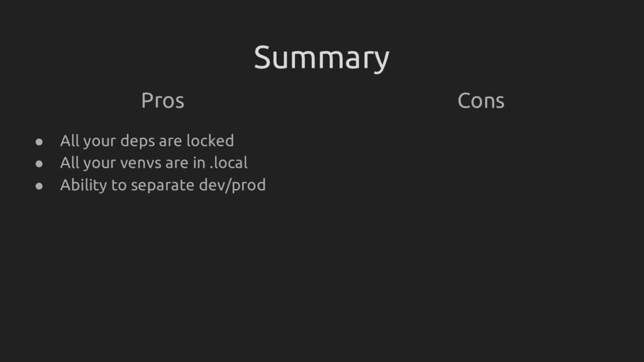Click the bullet before 'All your deps are locked'

38,141
